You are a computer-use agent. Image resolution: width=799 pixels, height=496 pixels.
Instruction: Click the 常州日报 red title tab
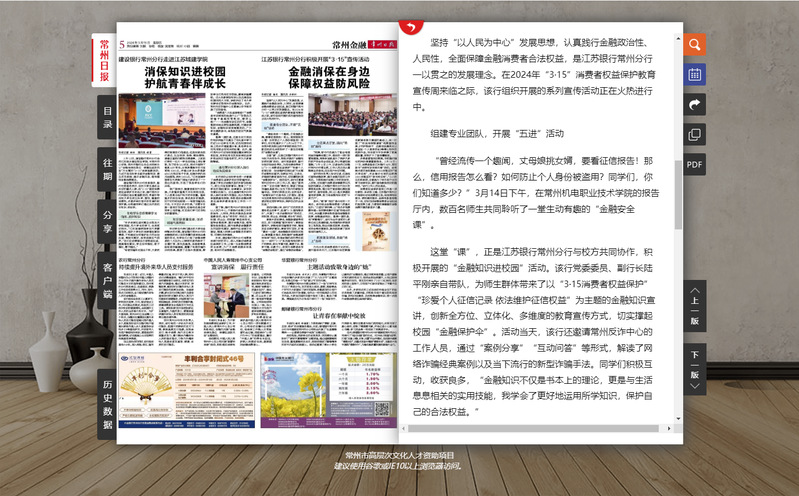104,62
